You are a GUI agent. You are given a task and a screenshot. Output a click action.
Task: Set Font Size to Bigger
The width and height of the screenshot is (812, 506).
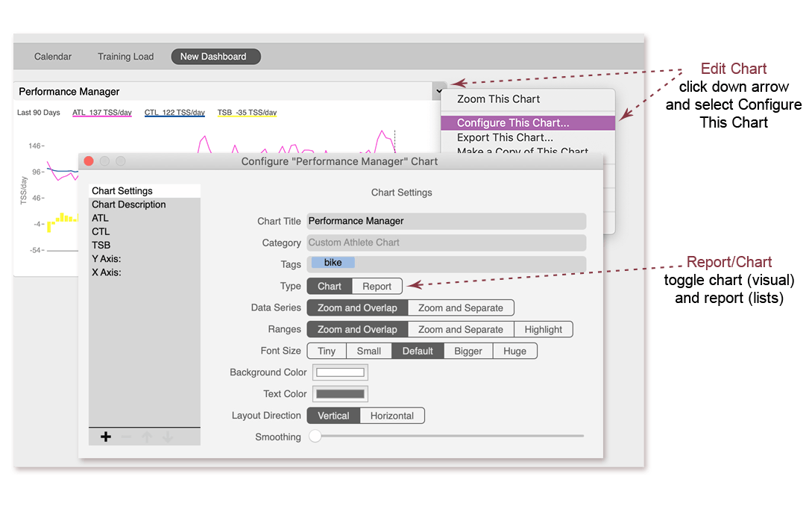pyautogui.click(x=468, y=351)
